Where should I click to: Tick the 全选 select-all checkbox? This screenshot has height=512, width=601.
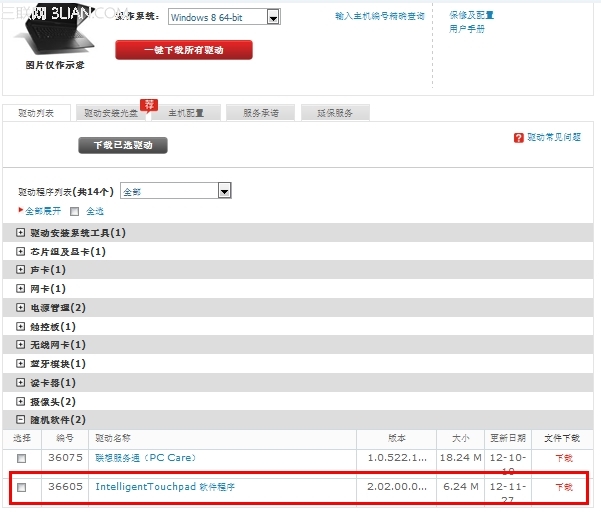click(x=75, y=211)
